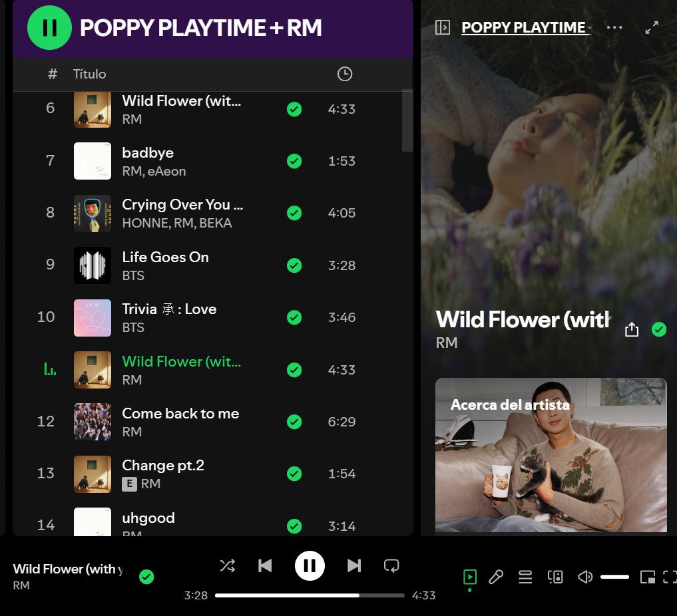This screenshot has height=616, width=677.
Task: Select Come back to me album cover
Action: [x=93, y=422]
